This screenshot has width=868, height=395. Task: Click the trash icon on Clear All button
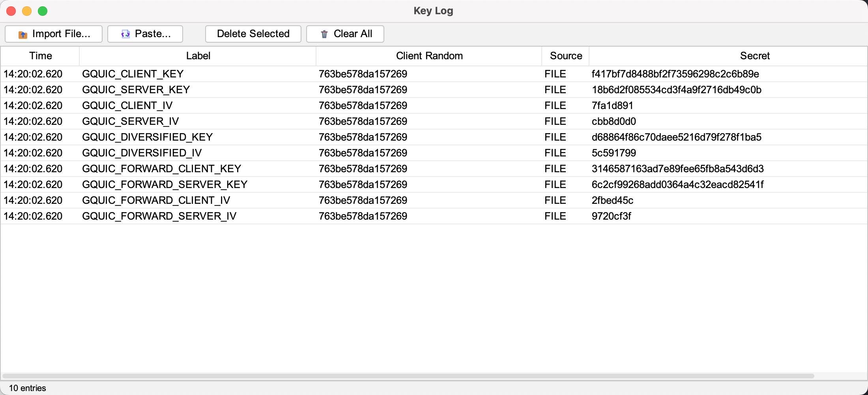click(x=324, y=34)
